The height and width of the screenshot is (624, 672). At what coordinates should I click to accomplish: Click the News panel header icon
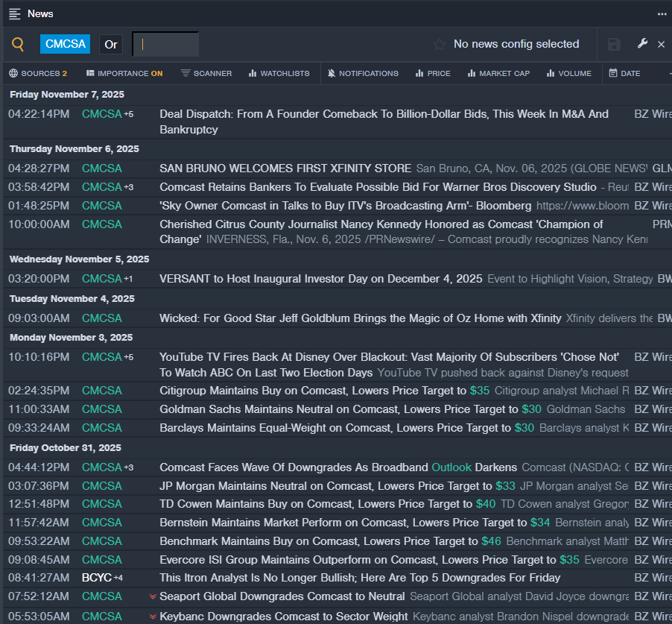[15, 13]
